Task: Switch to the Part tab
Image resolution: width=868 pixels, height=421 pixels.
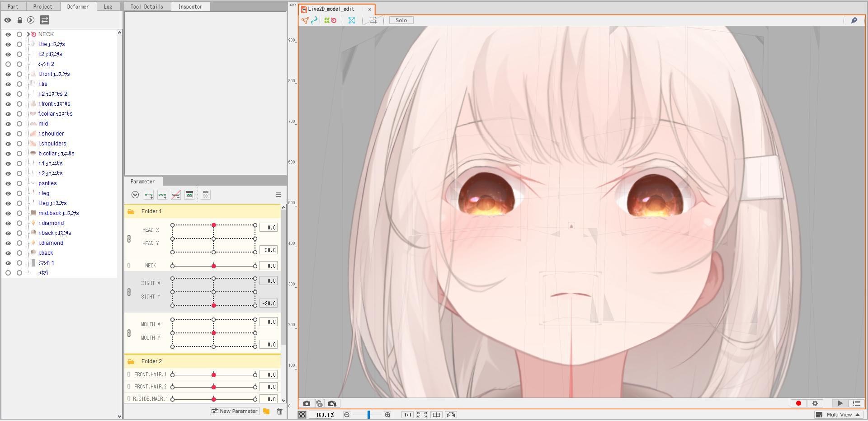Action: [13, 7]
